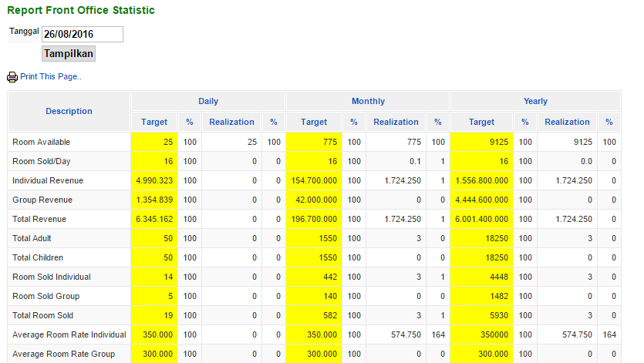Select the yellow Daily Room Available target cell

tap(154, 142)
